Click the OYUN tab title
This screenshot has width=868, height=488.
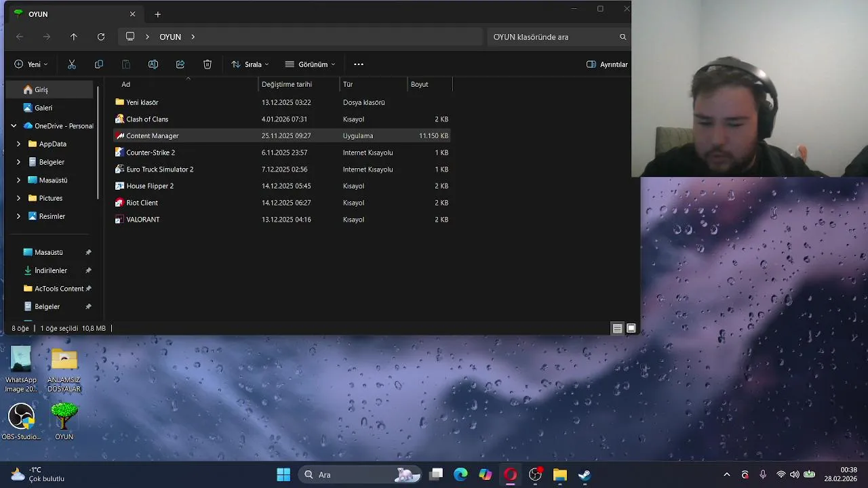pyautogui.click(x=38, y=14)
